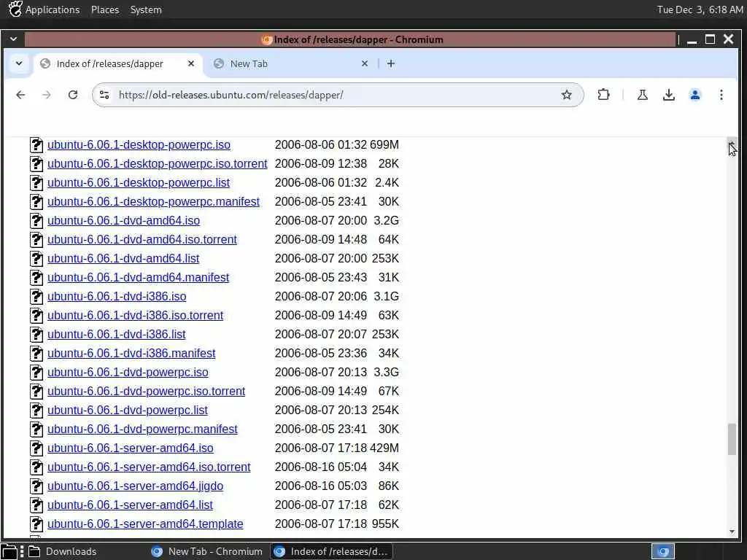Select the 'Index of /releases/dapper' tab
The width and height of the screenshot is (747, 560).
tap(117, 63)
